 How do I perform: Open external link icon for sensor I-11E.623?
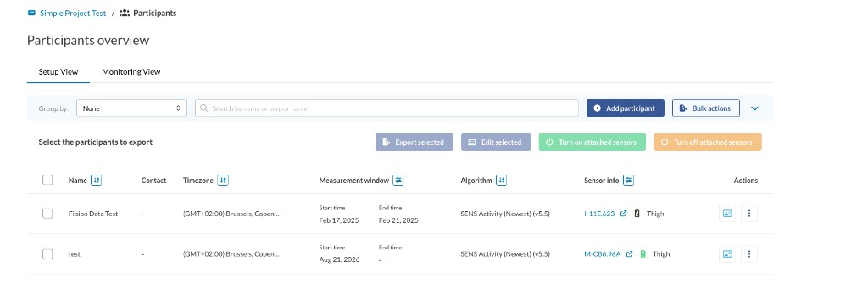(623, 214)
